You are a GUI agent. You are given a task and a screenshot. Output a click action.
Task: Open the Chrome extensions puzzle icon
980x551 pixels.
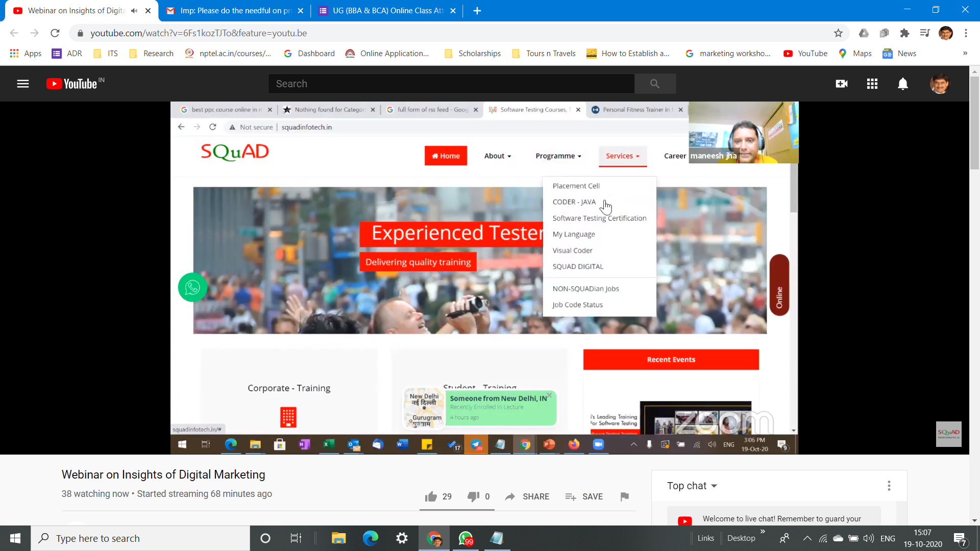pos(904,33)
